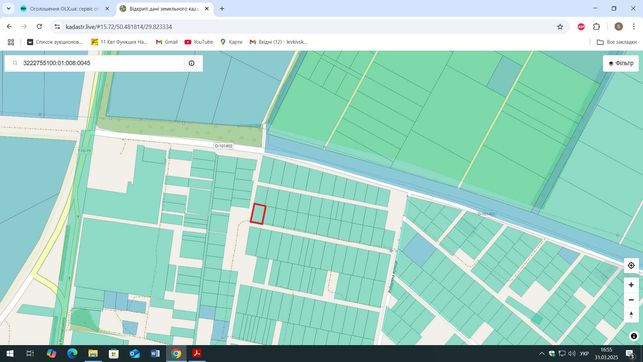The height and width of the screenshot is (362, 643).
Task: Open the clock and date 16:55
Action: click(x=607, y=353)
